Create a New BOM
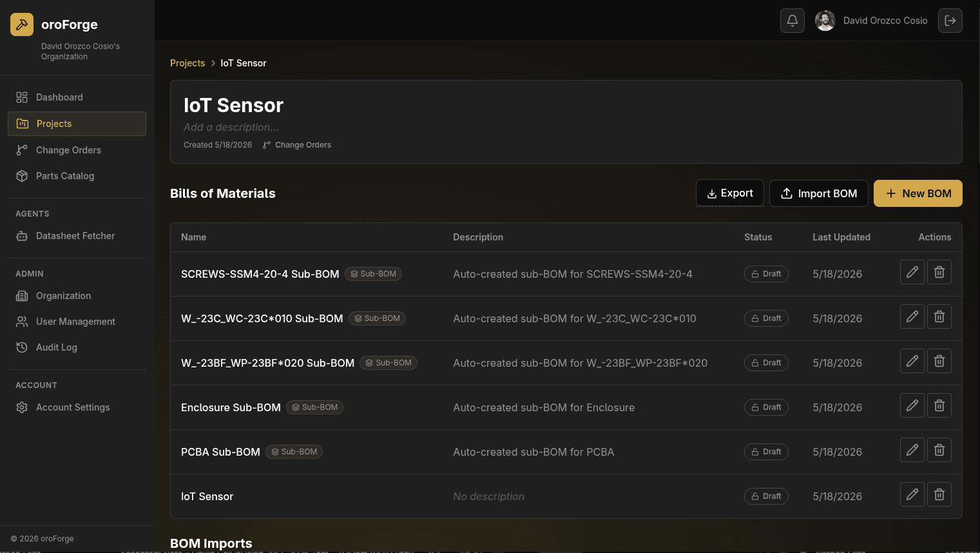The width and height of the screenshot is (980, 553). 918,193
